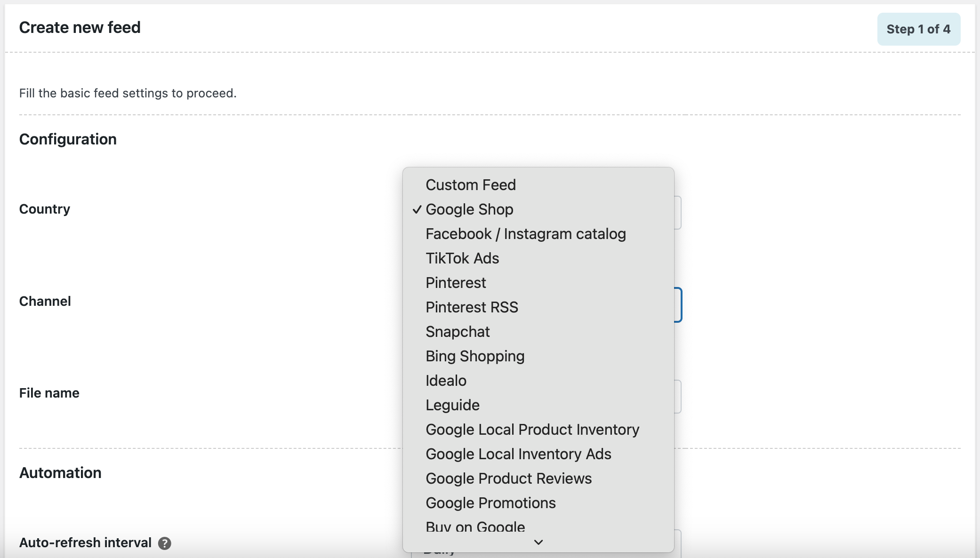This screenshot has height=558, width=980.
Task: Click the Automation section heading
Action: pos(60,473)
